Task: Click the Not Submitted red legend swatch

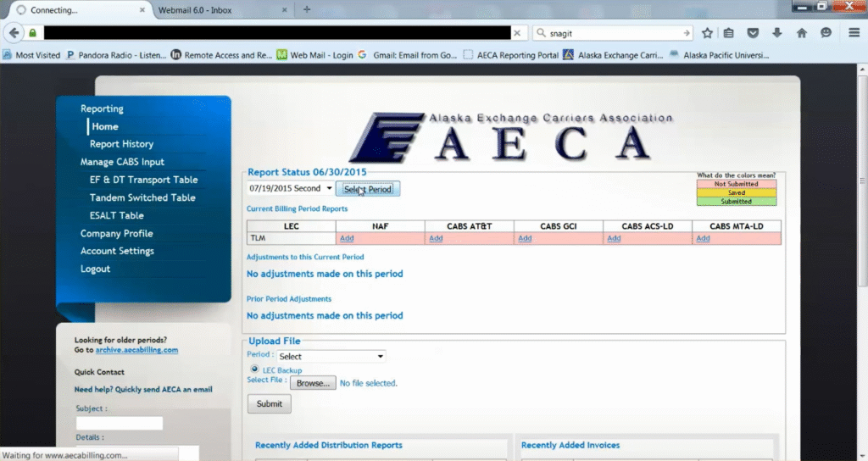Action: click(737, 184)
